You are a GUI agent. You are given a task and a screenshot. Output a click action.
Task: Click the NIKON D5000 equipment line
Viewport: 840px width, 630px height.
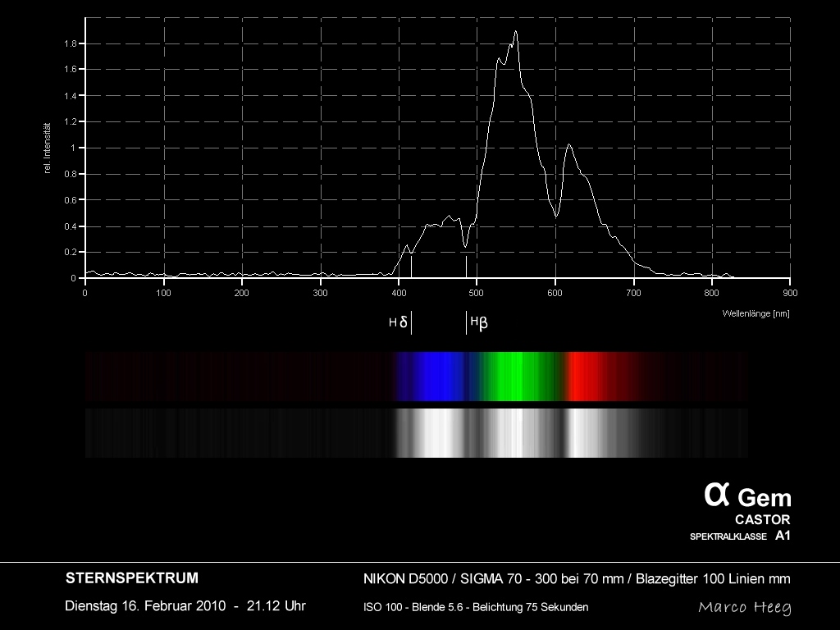coord(576,579)
